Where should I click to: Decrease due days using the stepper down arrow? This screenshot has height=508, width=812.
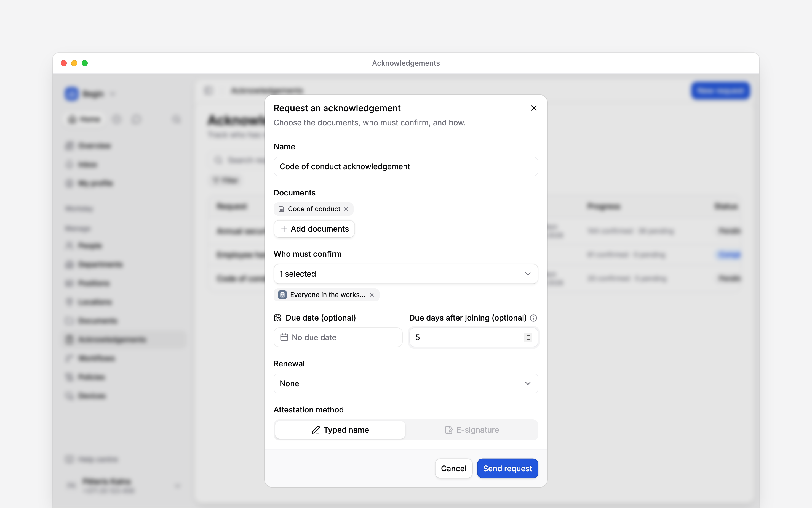coord(528,340)
